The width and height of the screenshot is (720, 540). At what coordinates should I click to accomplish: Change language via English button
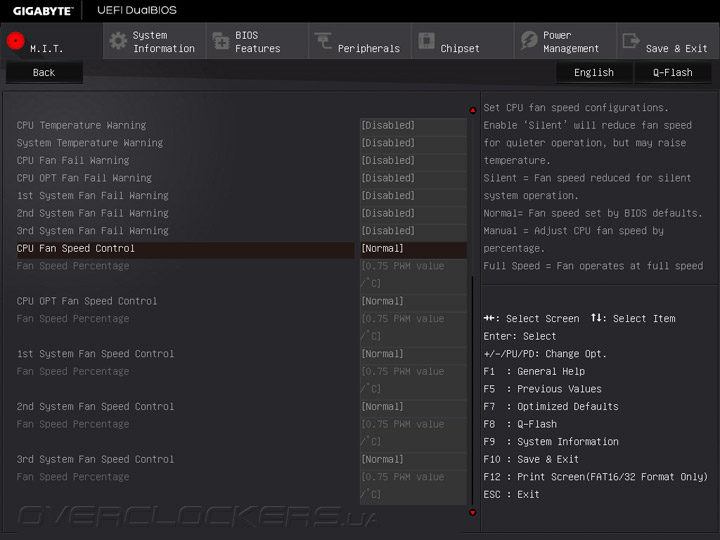coord(594,73)
